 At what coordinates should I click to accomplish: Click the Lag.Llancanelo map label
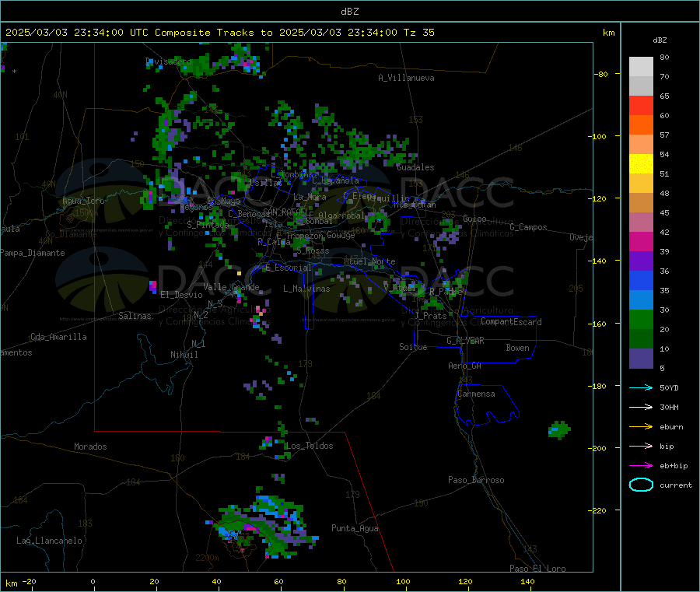(x=50, y=541)
